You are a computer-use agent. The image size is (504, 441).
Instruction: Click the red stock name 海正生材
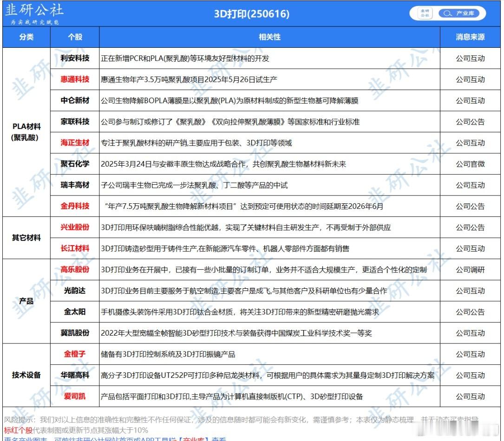click(x=75, y=143)
